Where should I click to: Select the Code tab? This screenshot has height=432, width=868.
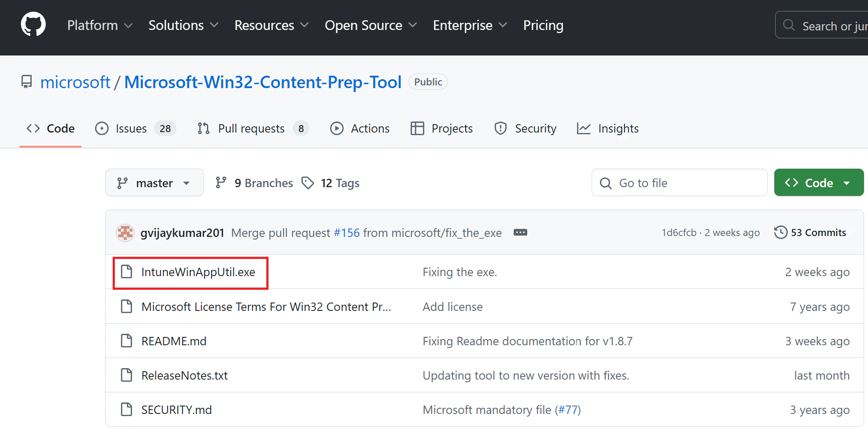point(51,129)
